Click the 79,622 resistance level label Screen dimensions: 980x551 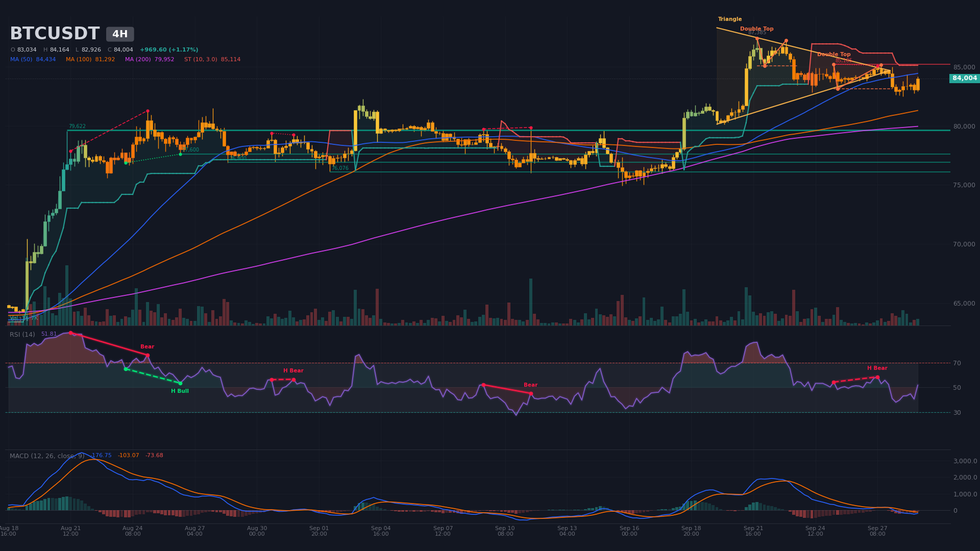pos(77,127)
